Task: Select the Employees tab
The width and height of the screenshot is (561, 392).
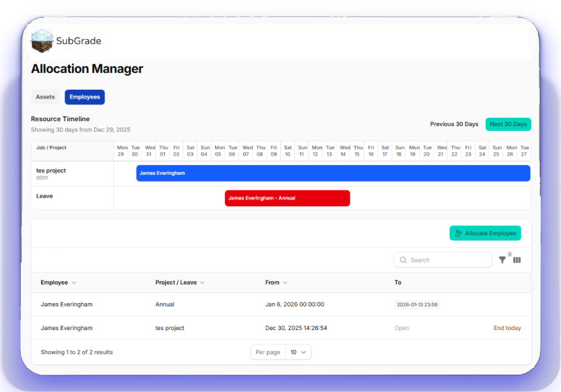Action: click(x=84, y=97)
